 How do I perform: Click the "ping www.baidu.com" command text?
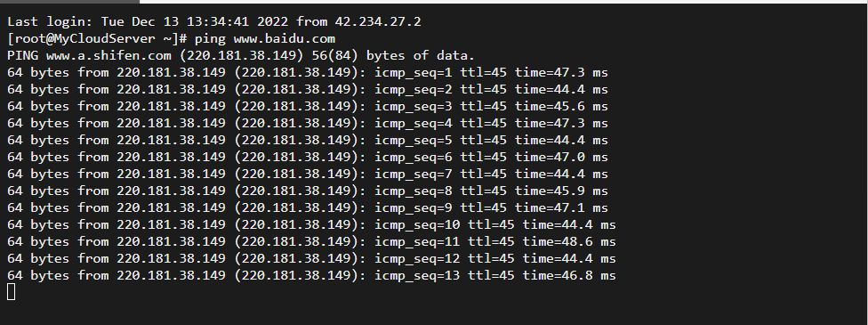pyautogui.click(x=265, y=39)
